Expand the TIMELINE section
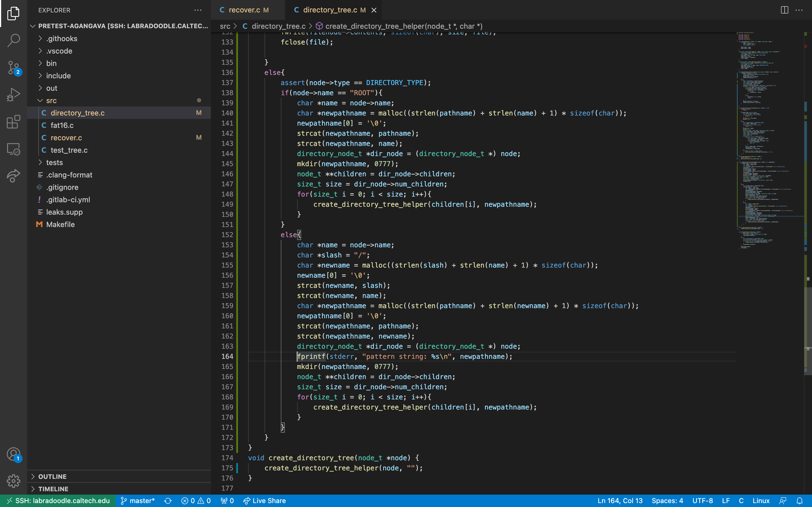 [x=53, y=489]
